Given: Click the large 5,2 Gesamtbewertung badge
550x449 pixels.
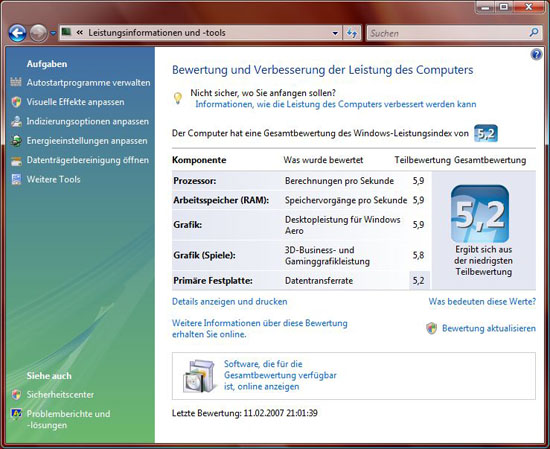Looking at the screenshot, I should [x=480, y=213].
